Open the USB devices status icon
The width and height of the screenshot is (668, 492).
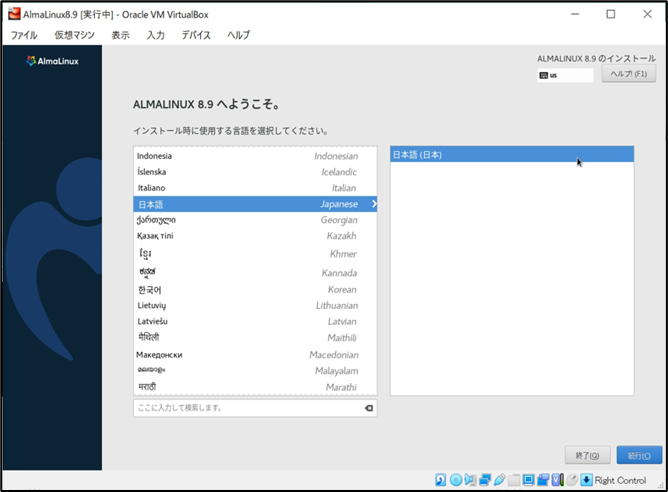pos(499,480)
